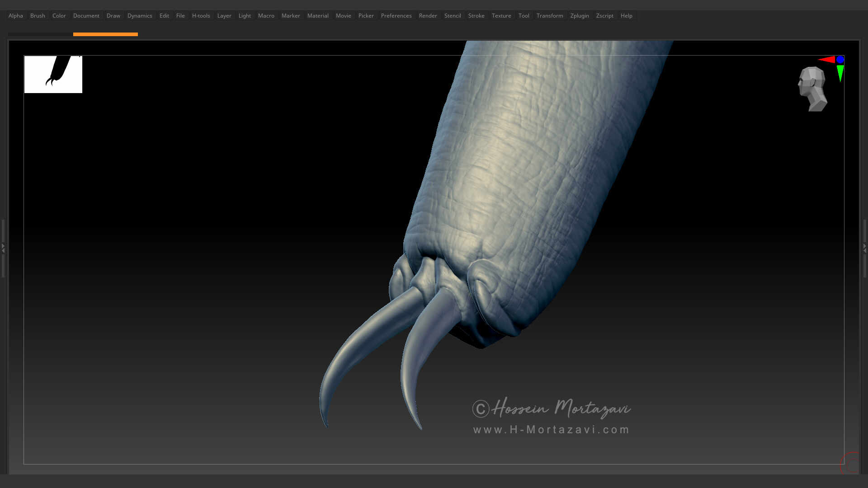Image resolution: width=868 pixels, height=488 pixels.
Task: Open the Stroke menu
Action: click(476, 15)
